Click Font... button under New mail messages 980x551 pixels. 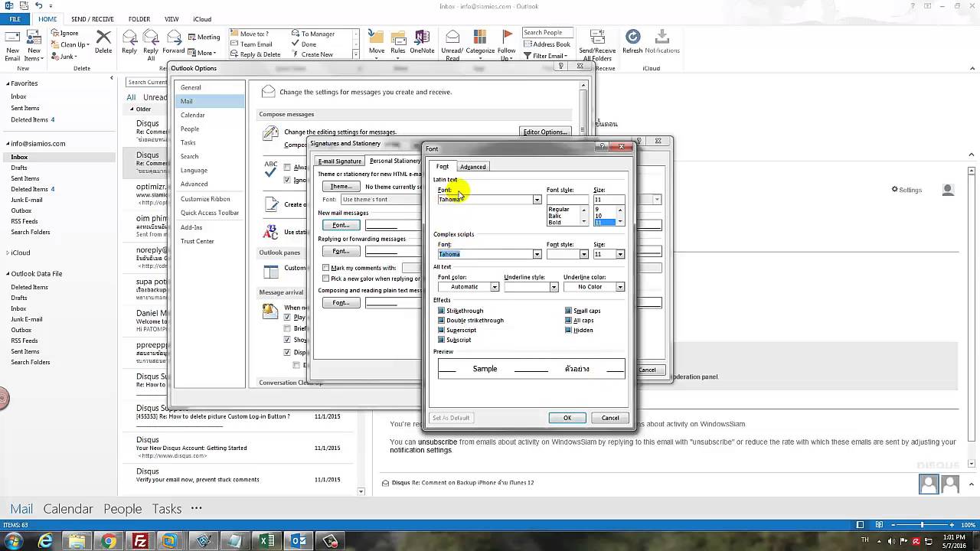(341, 225)
